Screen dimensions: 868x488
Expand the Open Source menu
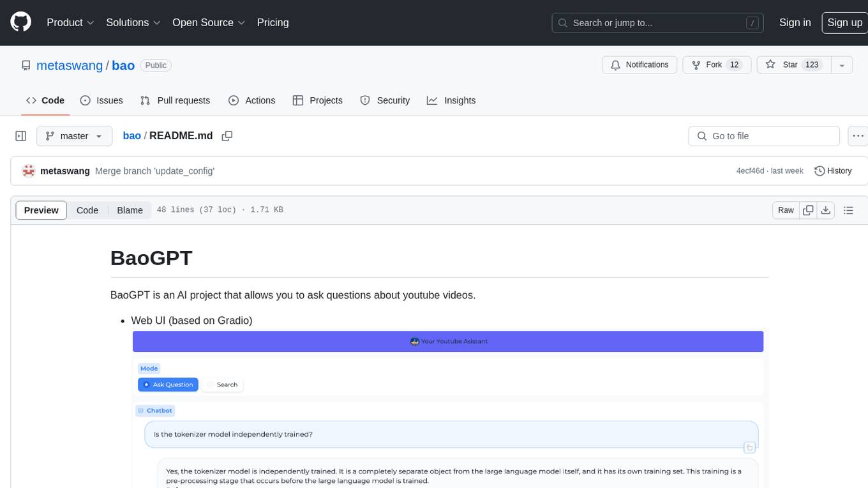coord(209,22)
